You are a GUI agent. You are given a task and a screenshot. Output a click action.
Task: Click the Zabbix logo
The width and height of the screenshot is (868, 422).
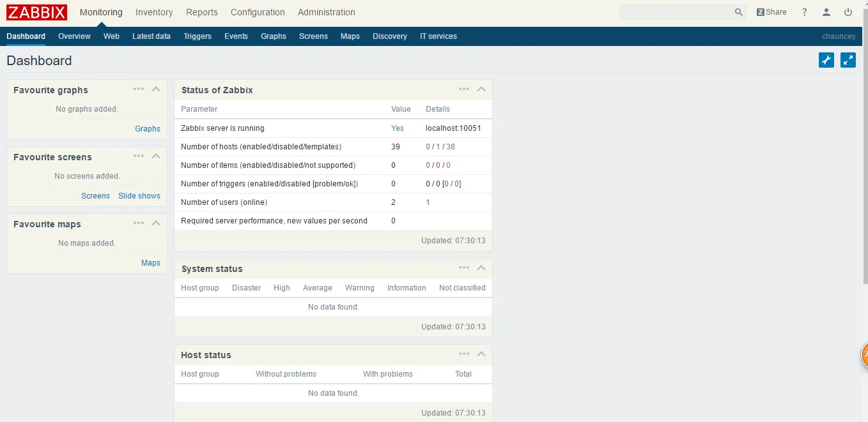click(x=37, y=12)
